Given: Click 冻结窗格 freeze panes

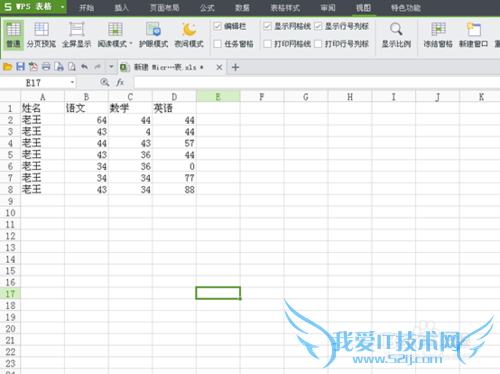Looking at the screenshot, I should pyautogui.click(x=438, y=35).
